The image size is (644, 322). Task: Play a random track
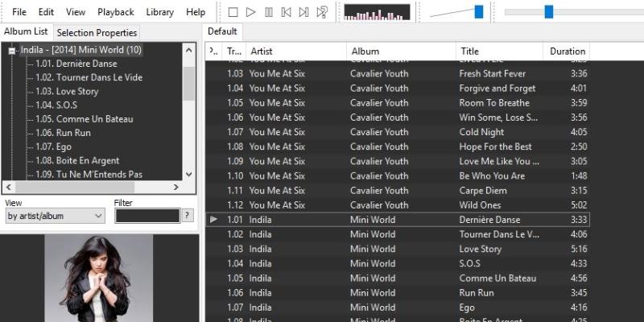pyautogui.click(x=322, y=12)
